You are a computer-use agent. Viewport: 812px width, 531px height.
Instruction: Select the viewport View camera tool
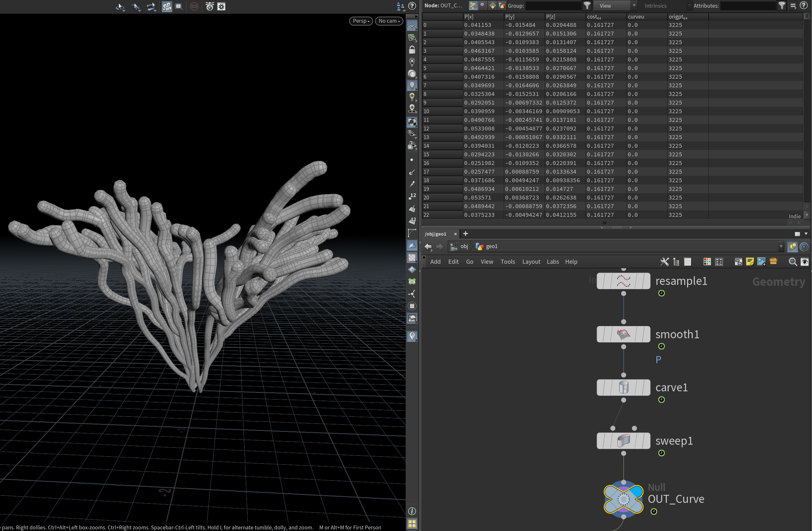coord(167,6)
